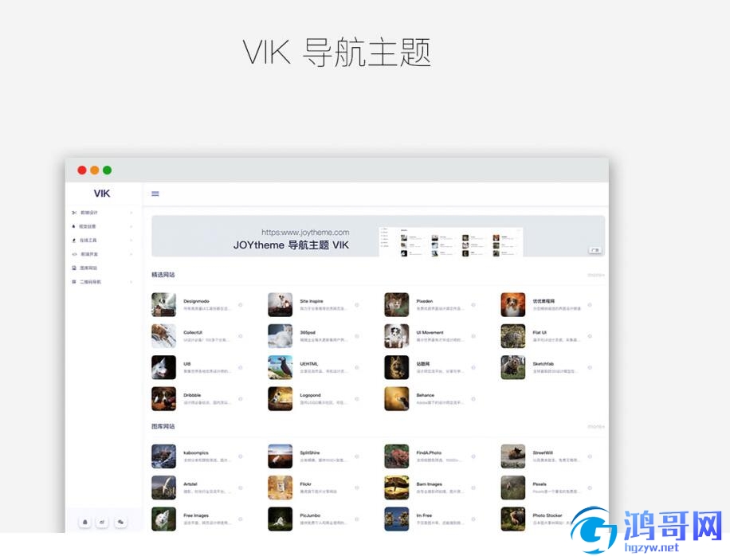Click the info icon next to Site Inspire

[357, 305]
